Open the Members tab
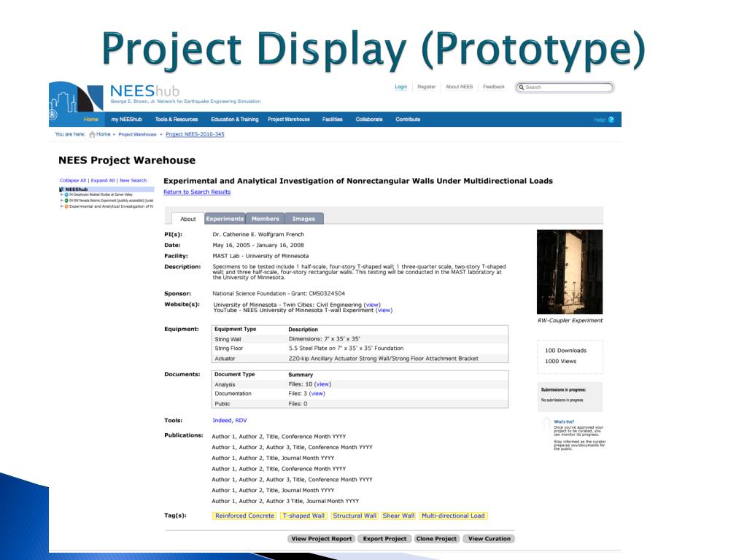Viewport: 747px width, 560px height. (x=266, y=219)
